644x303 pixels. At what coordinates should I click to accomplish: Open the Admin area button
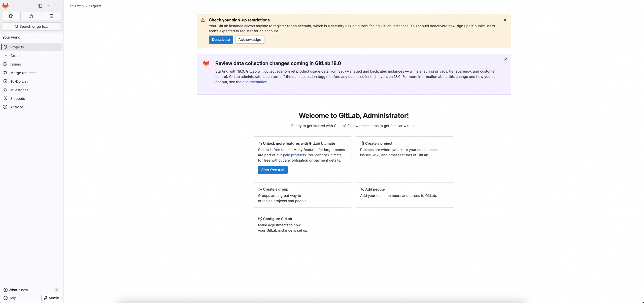point(51,298)
